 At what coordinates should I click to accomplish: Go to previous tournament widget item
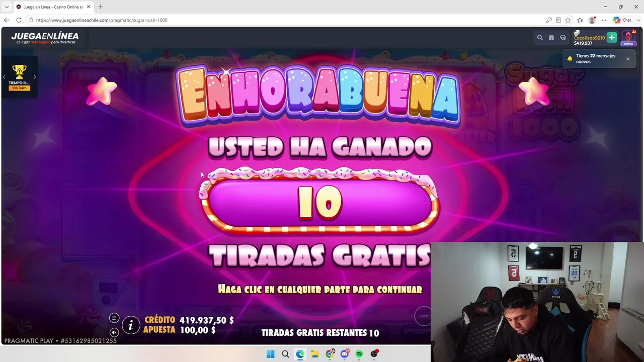click(x=4, y=77)
